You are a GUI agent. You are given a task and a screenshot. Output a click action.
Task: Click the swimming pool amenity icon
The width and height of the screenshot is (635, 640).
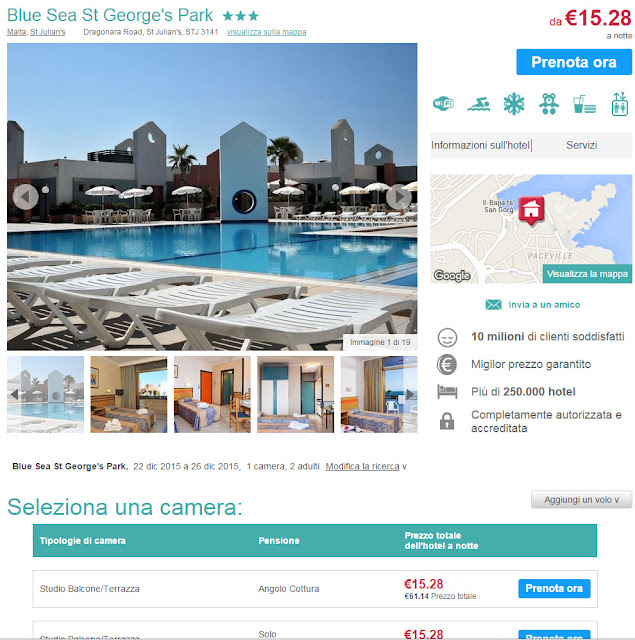pos(478,104)
